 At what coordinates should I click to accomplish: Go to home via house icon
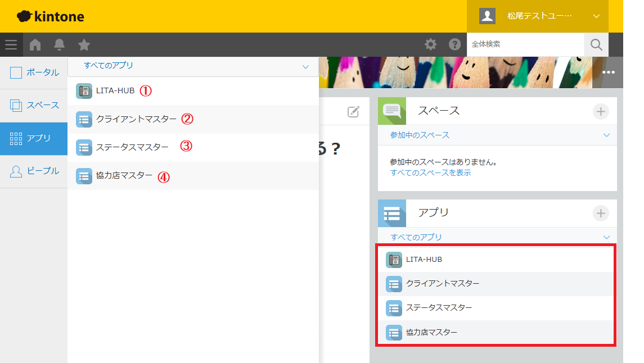coord(35,45)
